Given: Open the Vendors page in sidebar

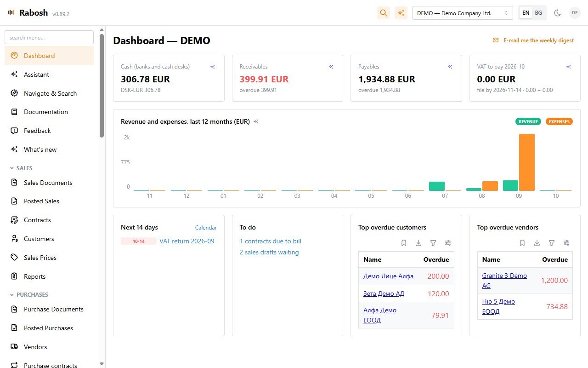Looking at the screenshot, I should click(x=49, y=347).
